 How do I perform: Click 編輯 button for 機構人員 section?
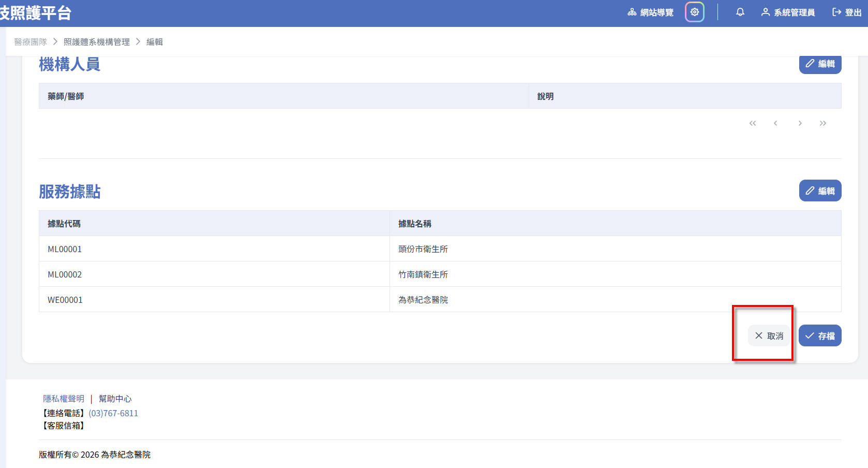pos(820,64)
